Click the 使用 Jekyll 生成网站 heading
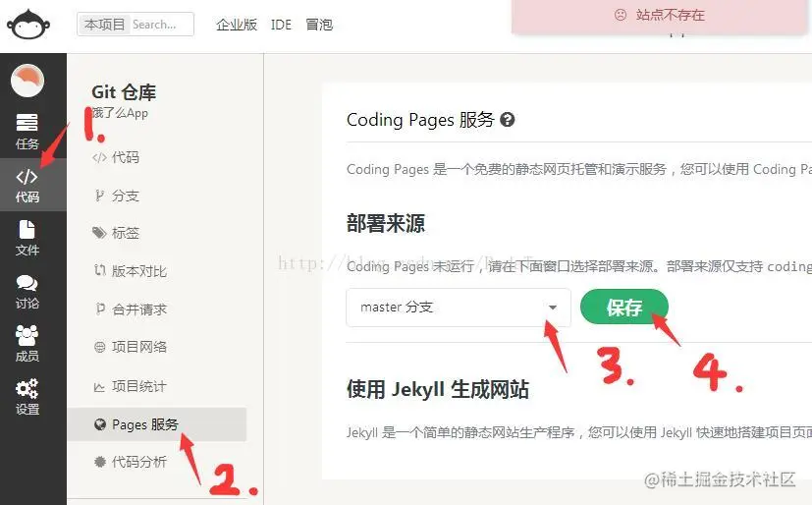 (x=438, y=389)
